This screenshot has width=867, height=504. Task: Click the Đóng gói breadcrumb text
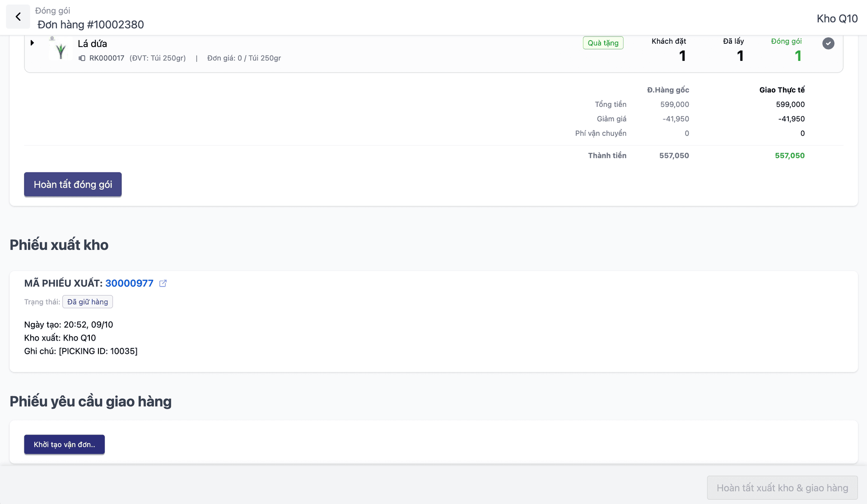click(52, 10)
